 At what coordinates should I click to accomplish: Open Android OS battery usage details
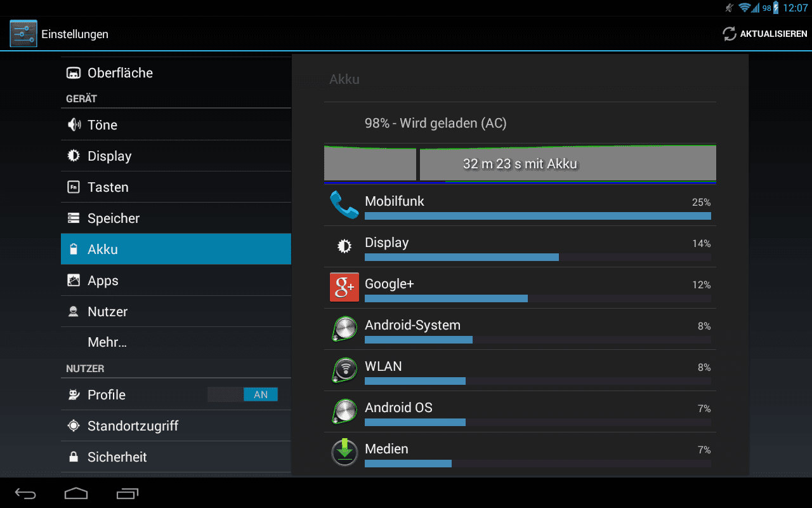(520, 411)
